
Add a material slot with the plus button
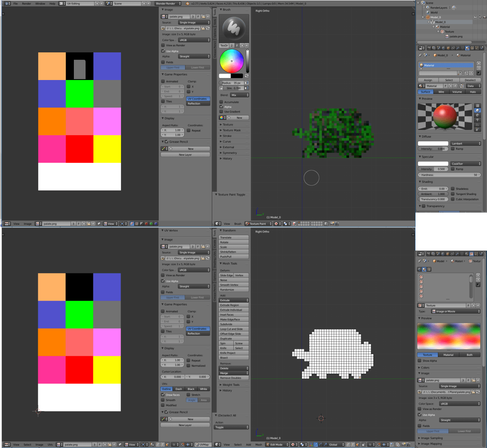[x=478, y=63]
